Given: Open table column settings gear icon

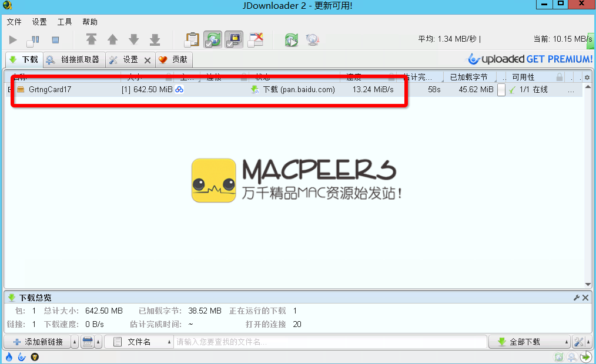Looking at the screenshot, I should coord(587,77).
